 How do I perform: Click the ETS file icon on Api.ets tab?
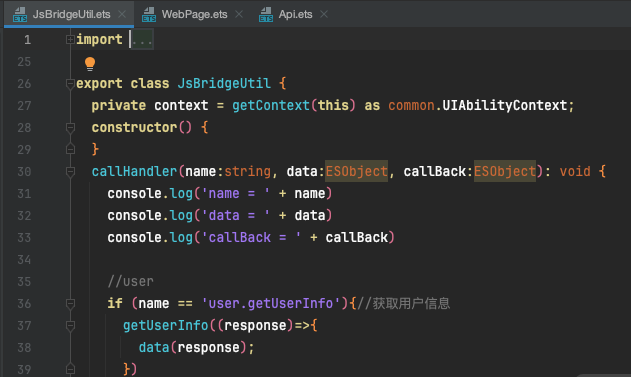[266, 14]
